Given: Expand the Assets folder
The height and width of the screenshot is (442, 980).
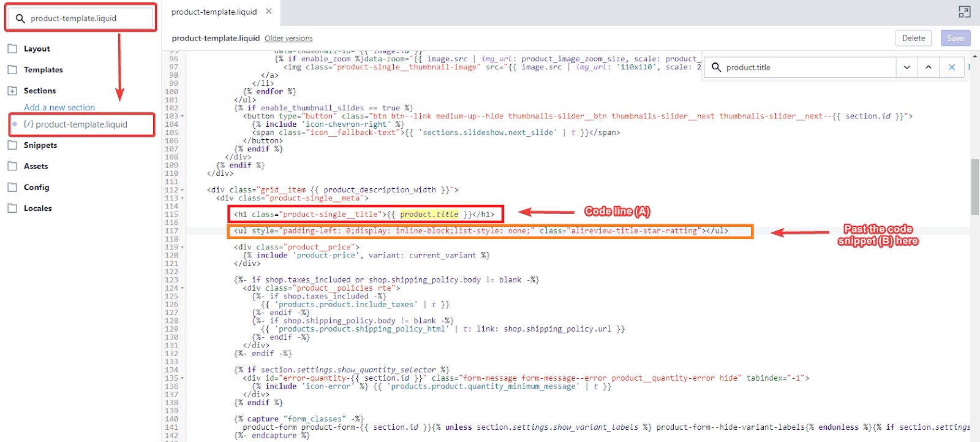Looking at the screenshot, I should 36,166.
